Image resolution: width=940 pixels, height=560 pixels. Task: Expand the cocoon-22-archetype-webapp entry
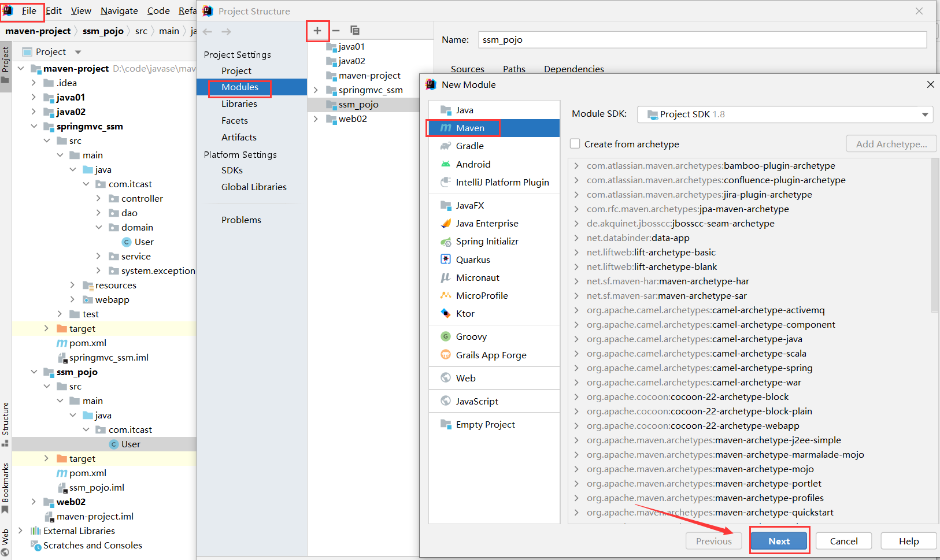[x=576, y=425]
